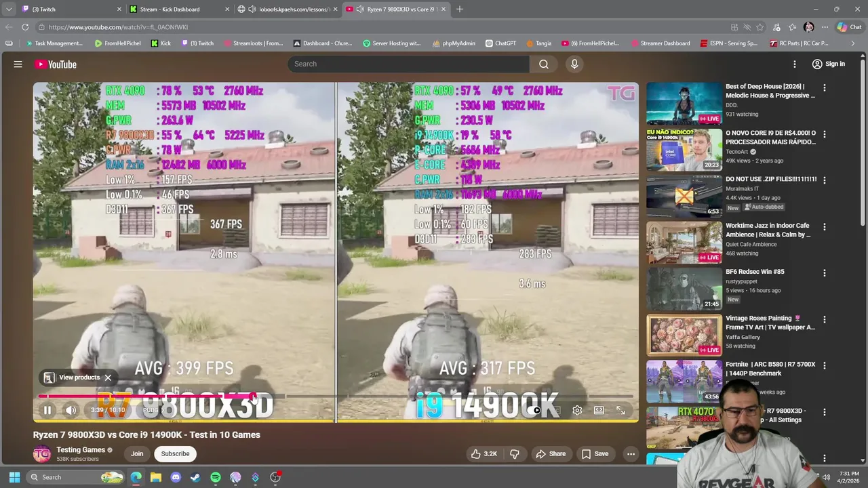Open options for DO NOT USE .ZIP FILES video
The height and width of the screenshot is (488, 868).
[x=825, y=180]
